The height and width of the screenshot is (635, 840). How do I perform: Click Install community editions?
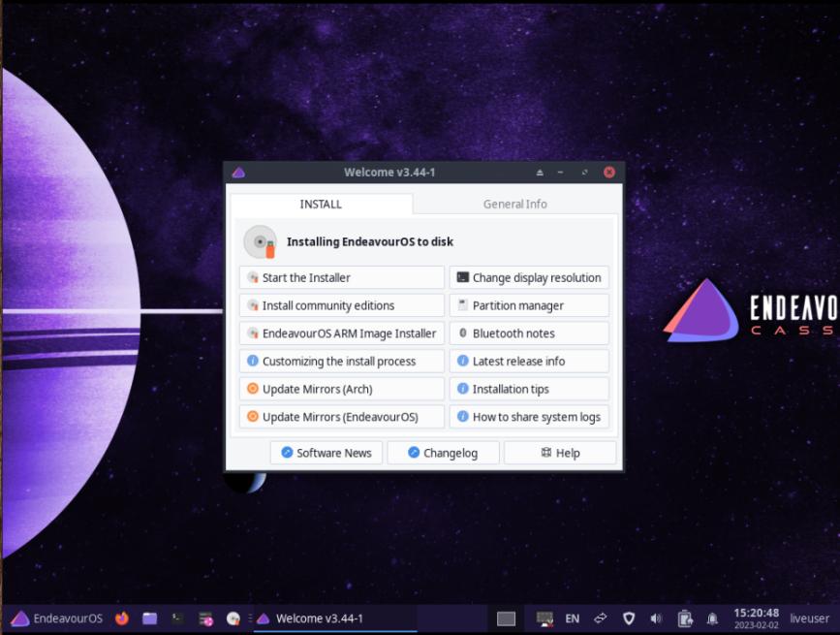[x=342, y=305]
